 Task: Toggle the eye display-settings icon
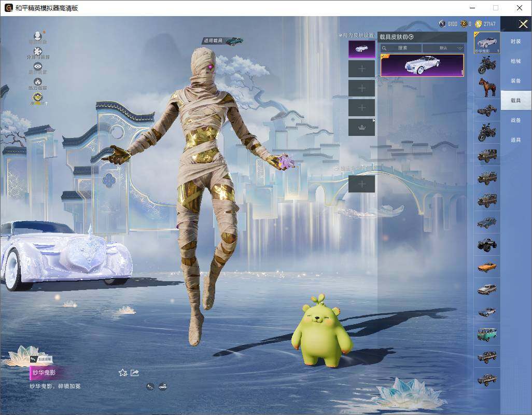point(38,66)
